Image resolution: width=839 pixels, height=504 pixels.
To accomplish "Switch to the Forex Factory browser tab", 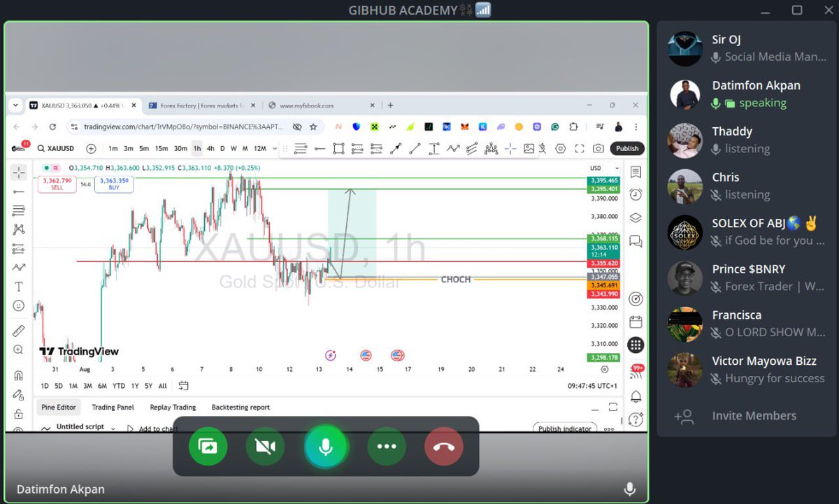I will coord(202,106).
